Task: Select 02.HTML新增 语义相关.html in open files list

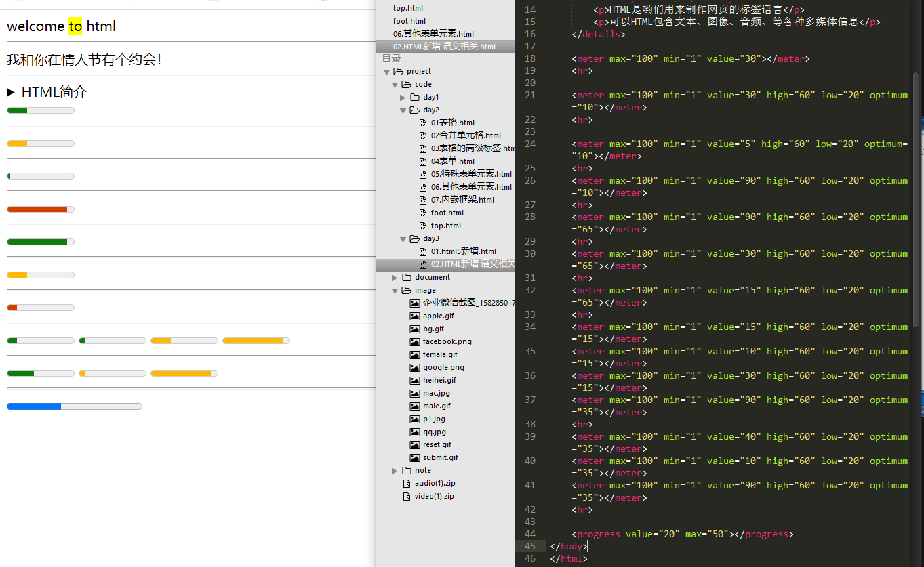Action: click(x=445, y=47)
